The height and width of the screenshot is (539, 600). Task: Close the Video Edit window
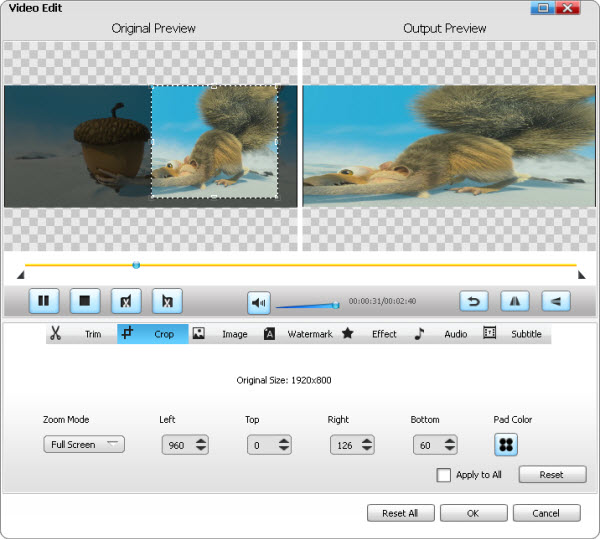568,8
